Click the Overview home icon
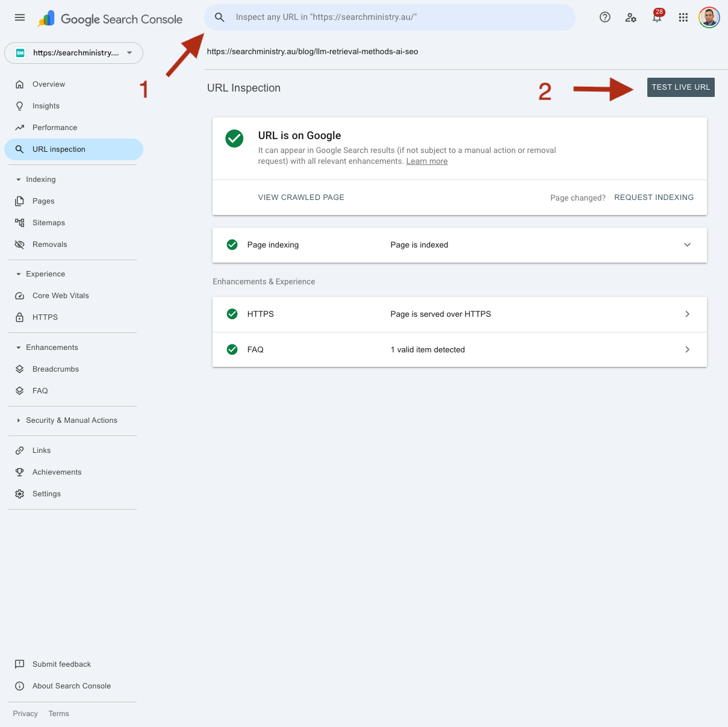This screenshot has height=727, width=728. (20, 84)
